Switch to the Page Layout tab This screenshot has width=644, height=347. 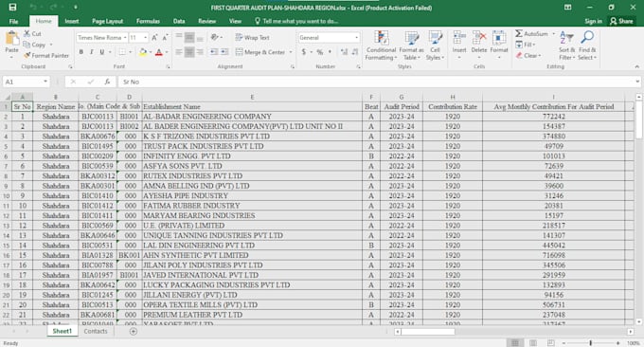point(108,21)
